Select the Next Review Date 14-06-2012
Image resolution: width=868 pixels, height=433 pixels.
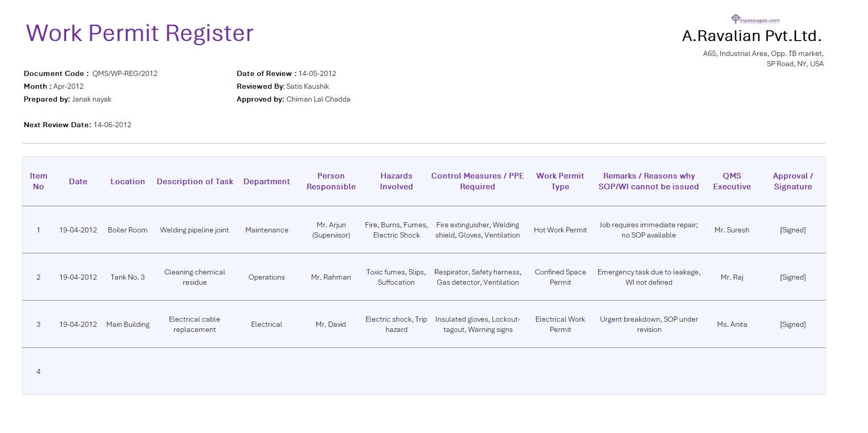(x=112, y=125)
